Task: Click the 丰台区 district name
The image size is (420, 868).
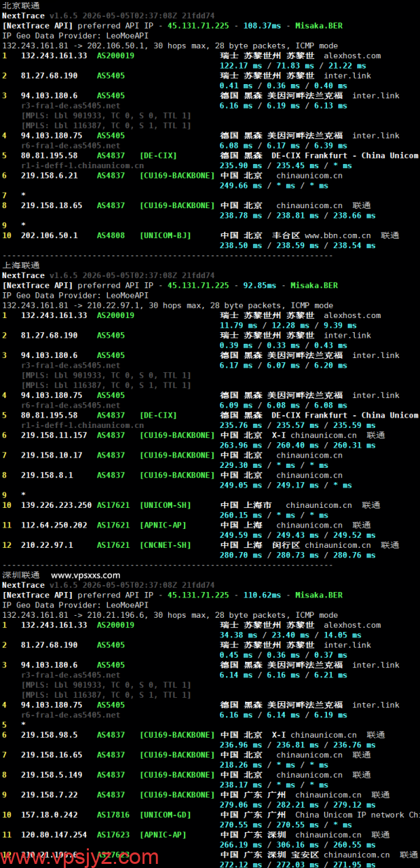Action: pos(286,235)
